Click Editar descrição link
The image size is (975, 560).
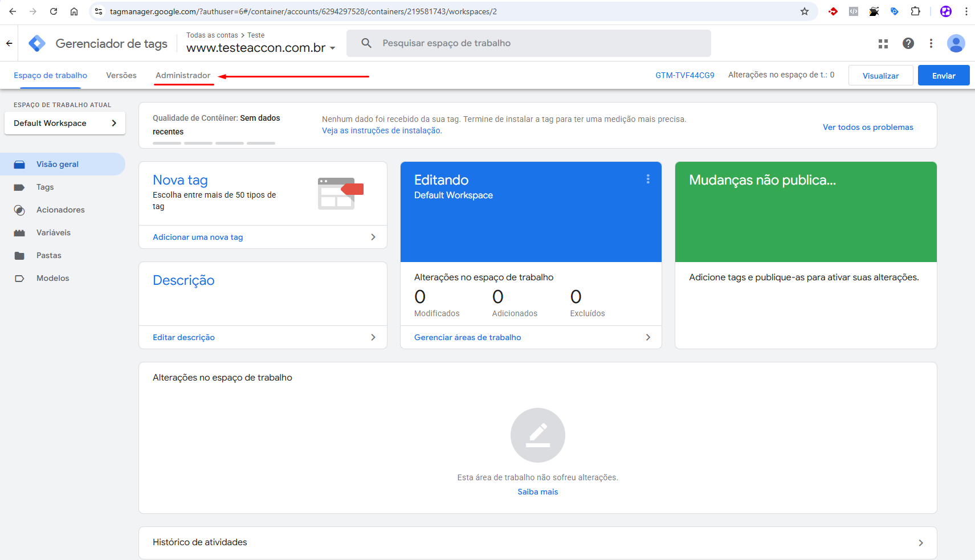point(183,337)
